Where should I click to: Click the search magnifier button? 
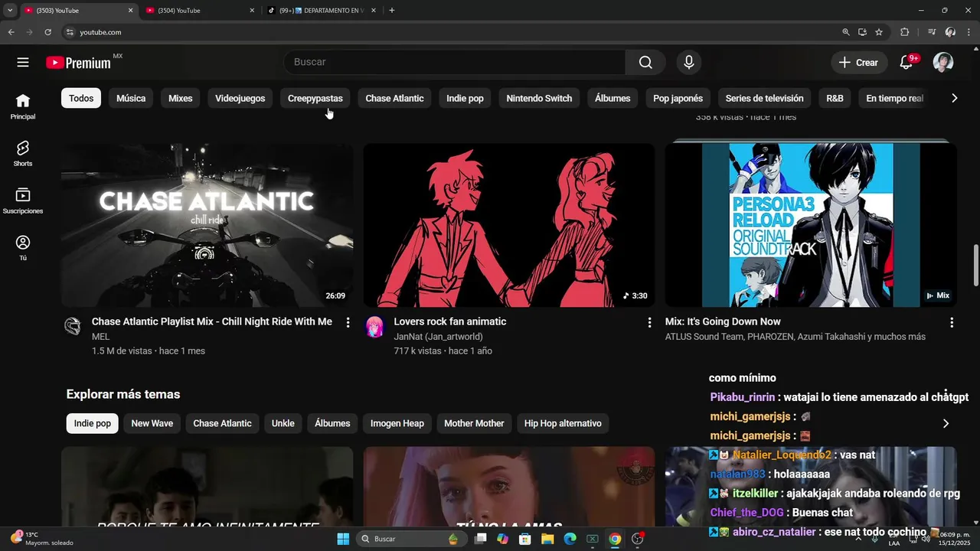click(x=645, y=63)
